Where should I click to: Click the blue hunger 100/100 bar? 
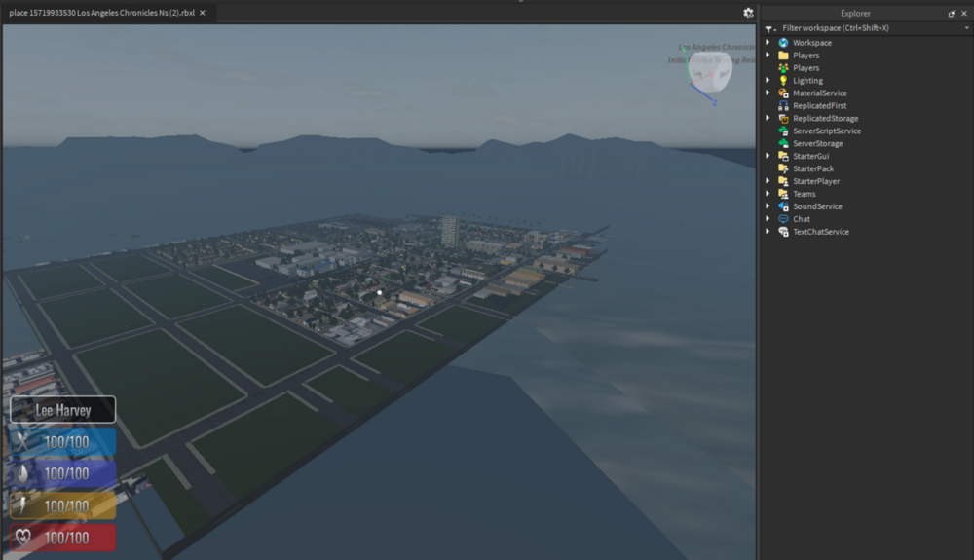point(62,442)
